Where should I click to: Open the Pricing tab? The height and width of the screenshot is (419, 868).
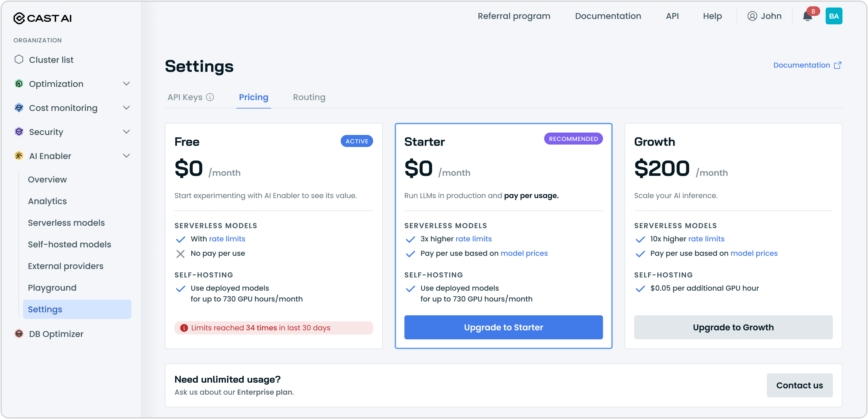tap(253, 97)
